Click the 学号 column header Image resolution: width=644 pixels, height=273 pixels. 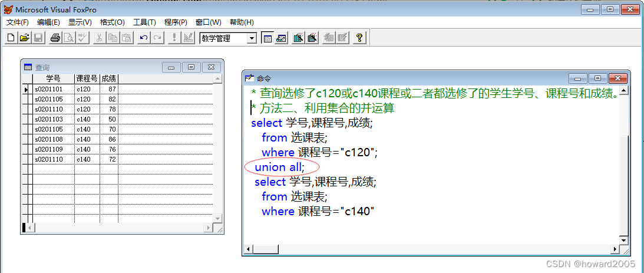point(54,78)
